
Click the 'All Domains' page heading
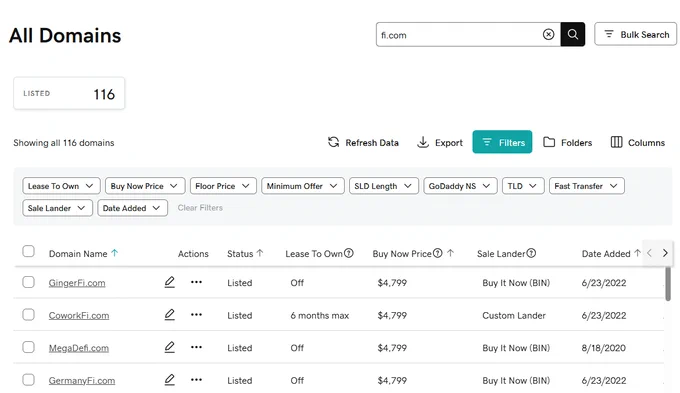point(65,36)
